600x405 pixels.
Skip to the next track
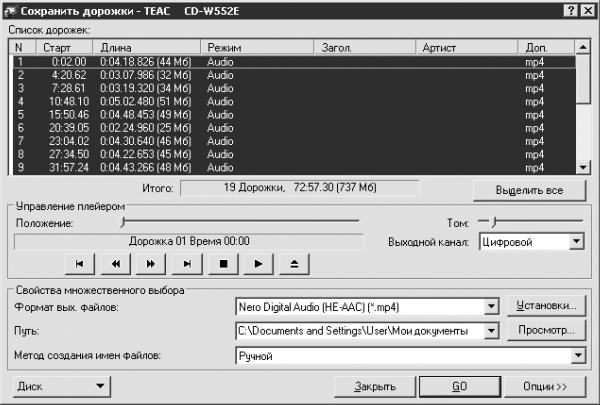click(x=187, y=264)
